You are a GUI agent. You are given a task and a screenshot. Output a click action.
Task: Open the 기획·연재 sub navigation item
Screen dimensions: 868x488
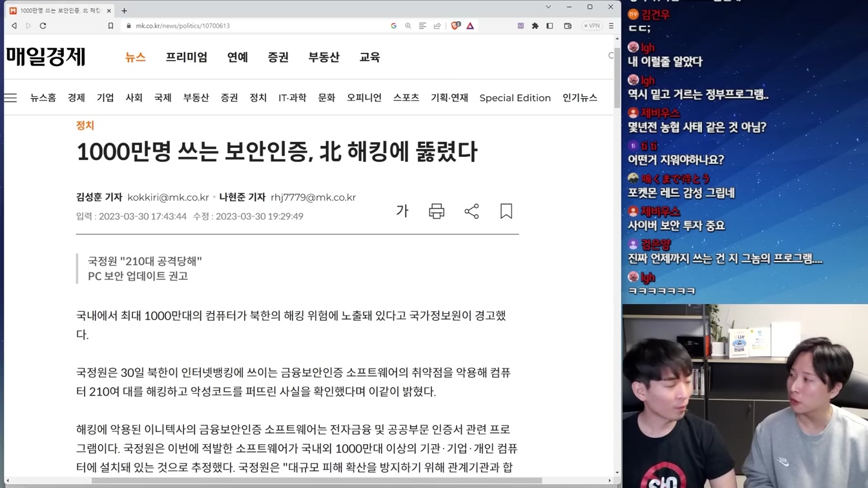point(449,97)
